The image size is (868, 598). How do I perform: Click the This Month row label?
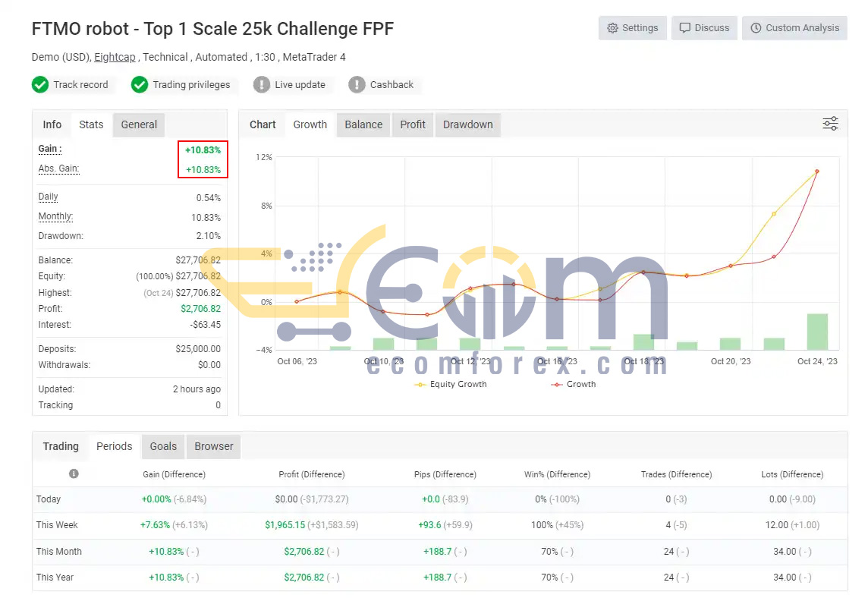click(58, 552)
